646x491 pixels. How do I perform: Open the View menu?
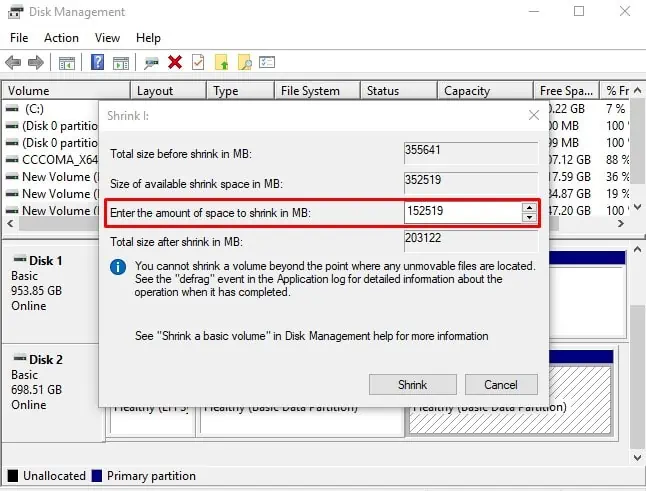pyautogui.click(x=107, y=38)
